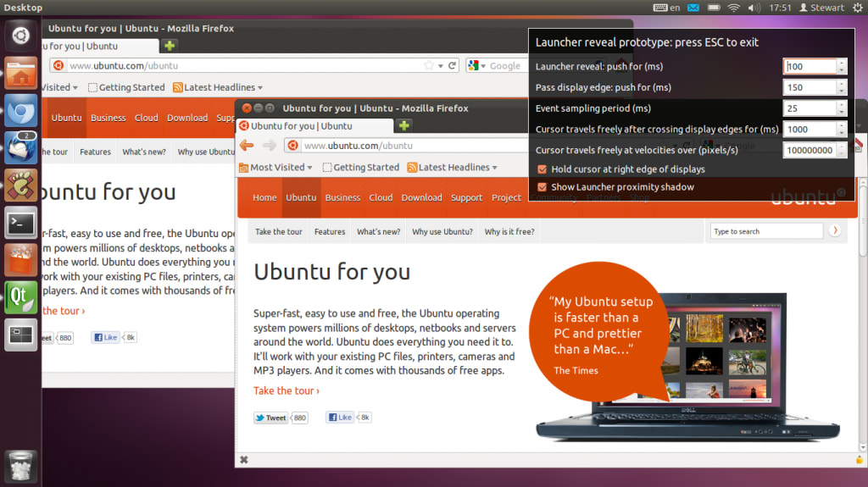Open Support in front site navigation
Viewport: 868px width, 487px height.
coord(467,197)
